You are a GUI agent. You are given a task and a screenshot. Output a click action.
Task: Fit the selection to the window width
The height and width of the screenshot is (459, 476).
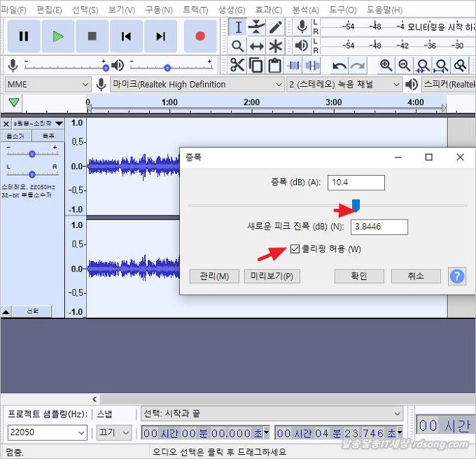(423, 65)
